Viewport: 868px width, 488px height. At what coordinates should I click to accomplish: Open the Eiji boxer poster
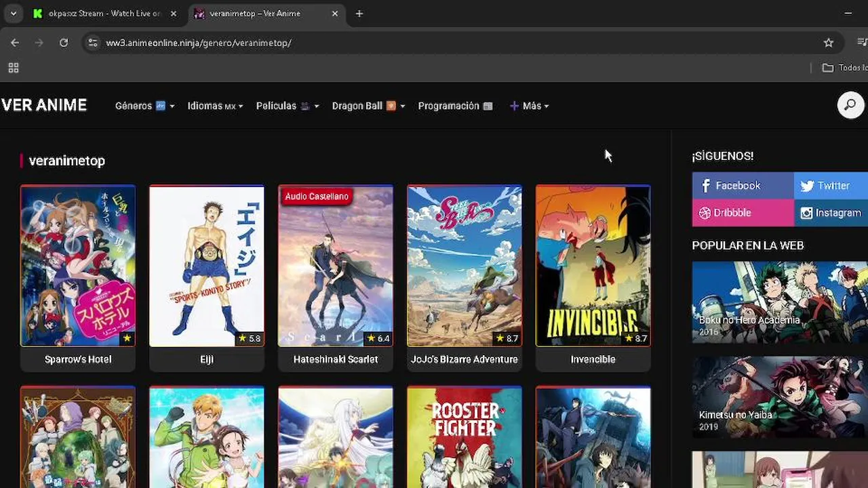[207, 266]
